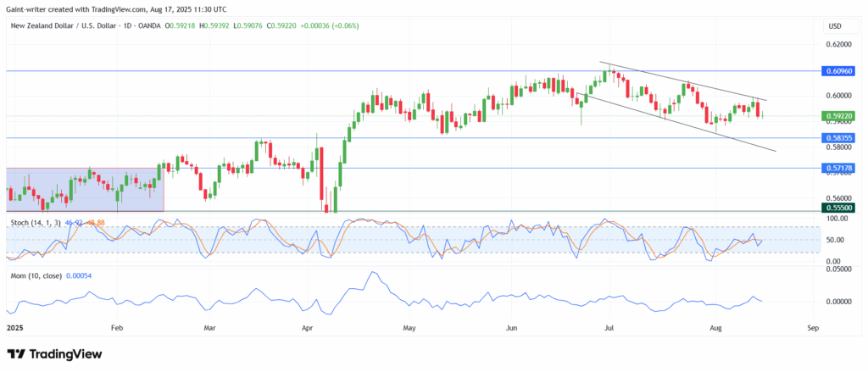Select the 0.58355 price label
Screen dimensions: 868x372
click(x=838, y=138)
